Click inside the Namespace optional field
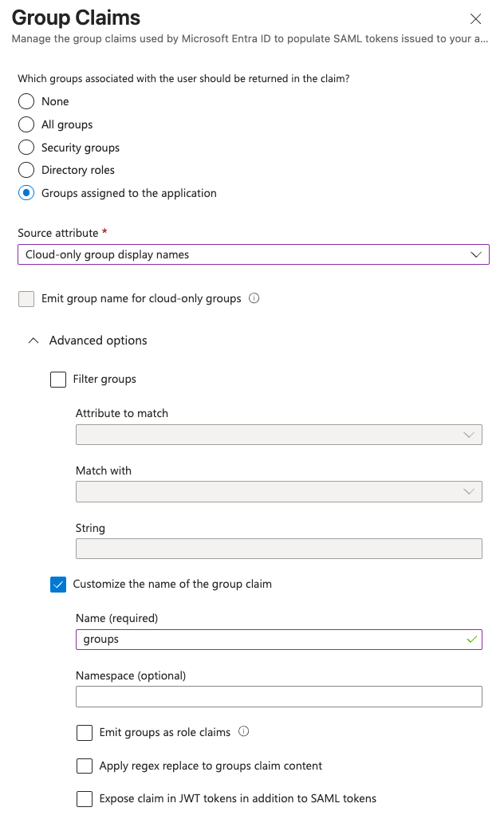Viewport: 504px width, 827px height. pyautogui.click(x=279, y=696)
